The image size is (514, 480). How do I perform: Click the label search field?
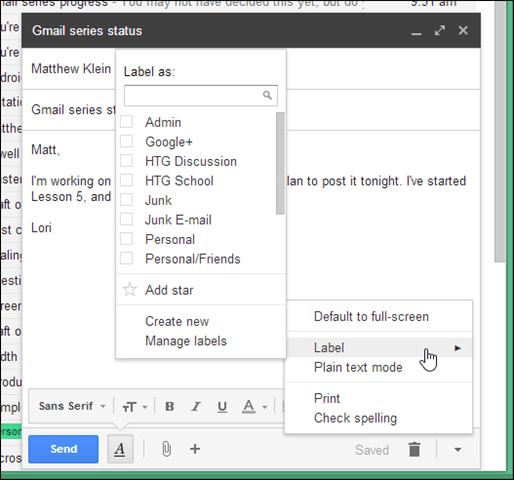click(201, 95)
